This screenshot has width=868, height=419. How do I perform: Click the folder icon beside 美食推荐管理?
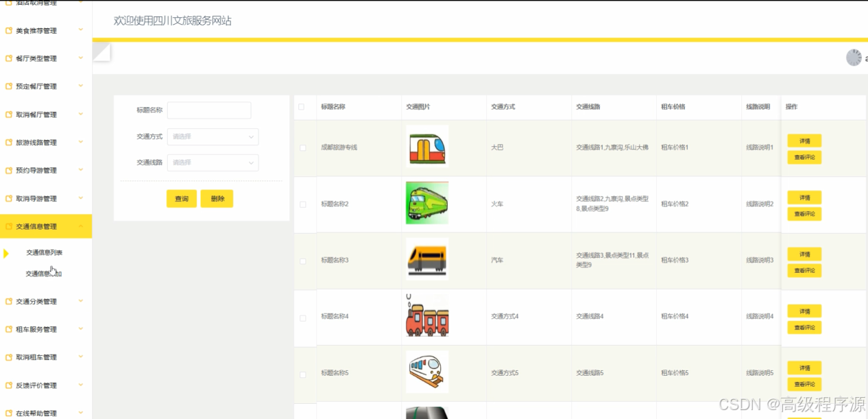coord(9,31)
